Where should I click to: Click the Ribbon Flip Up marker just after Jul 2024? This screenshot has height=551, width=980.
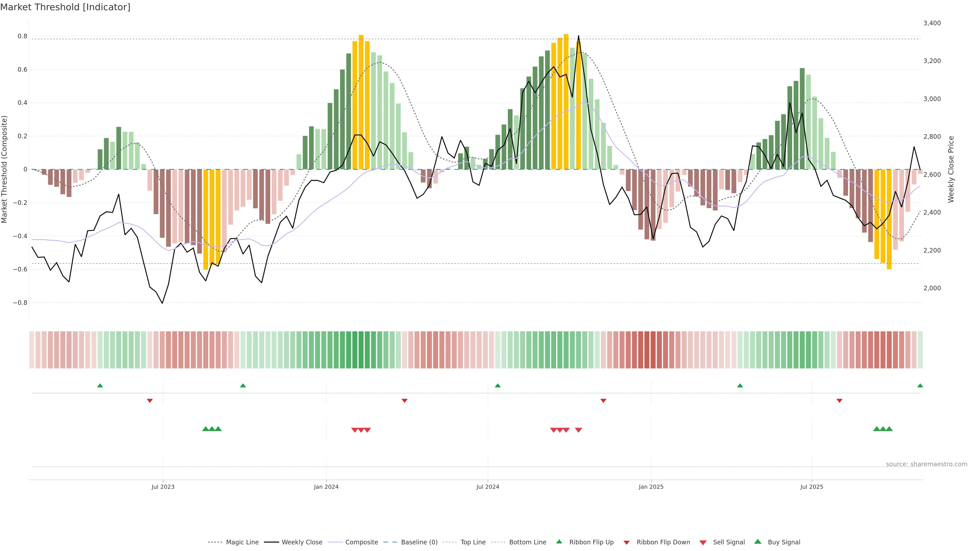point(498,386)
